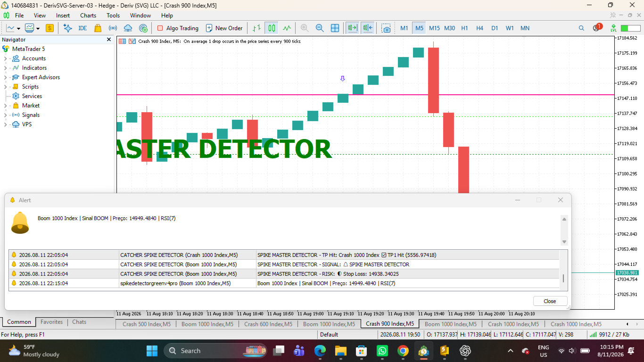Image resolution: width=644 pixels, height=362 pixels.
Task: Select the spikedetectorgreenv4pro alert row
Action: tap(284, 283)
